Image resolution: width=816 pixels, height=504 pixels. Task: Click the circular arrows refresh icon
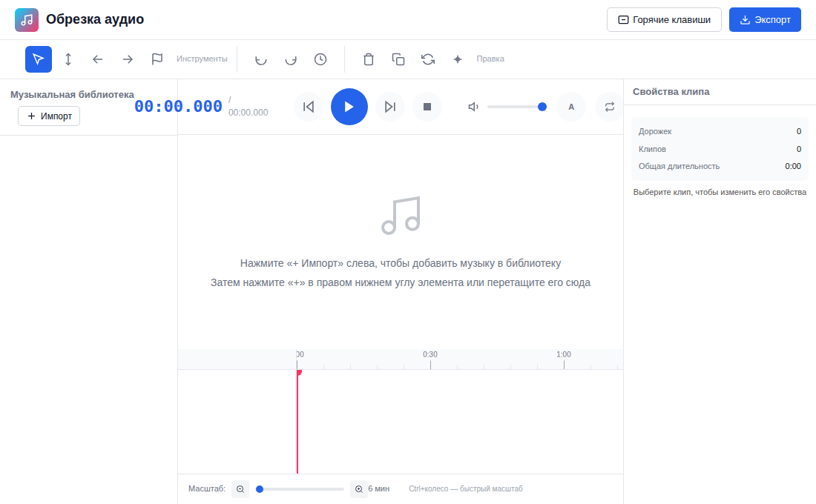(428, 59)
